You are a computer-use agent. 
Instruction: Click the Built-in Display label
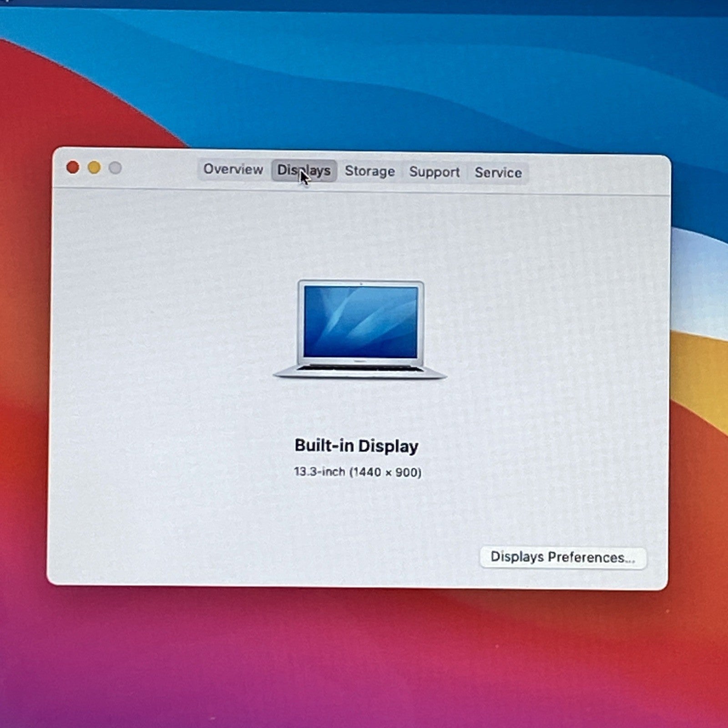[356, 446]
